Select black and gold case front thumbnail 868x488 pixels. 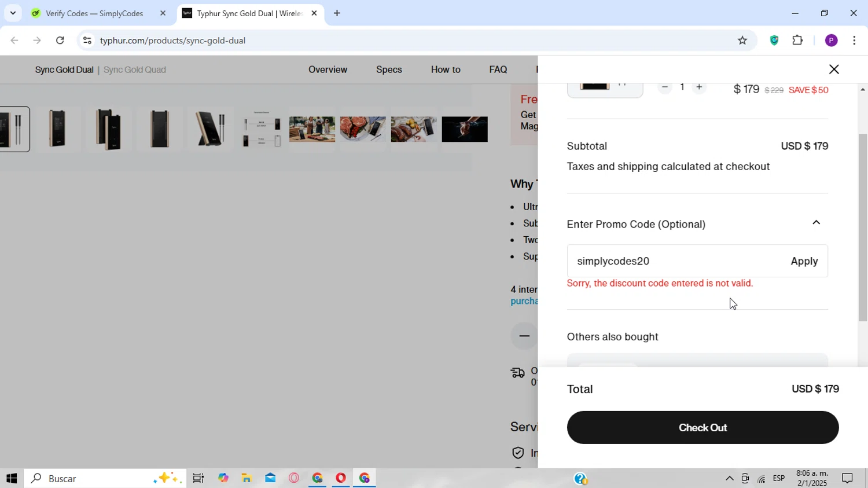click(x=57, y=129)
